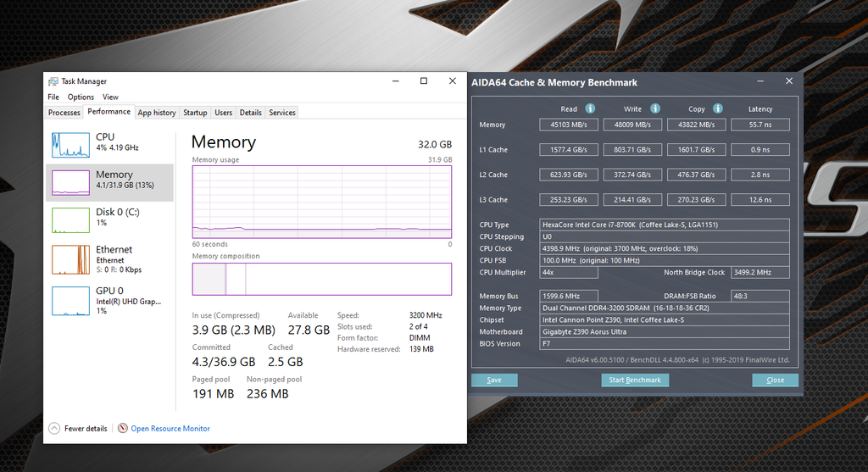Viewport: 868px width, 472px height.
Task: Click the Read column info icon in AIDA64
Action: point(590,108)
